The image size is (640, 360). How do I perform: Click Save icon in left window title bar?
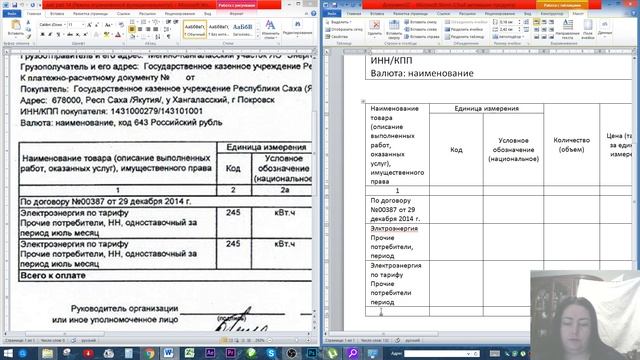pos(14,5)
